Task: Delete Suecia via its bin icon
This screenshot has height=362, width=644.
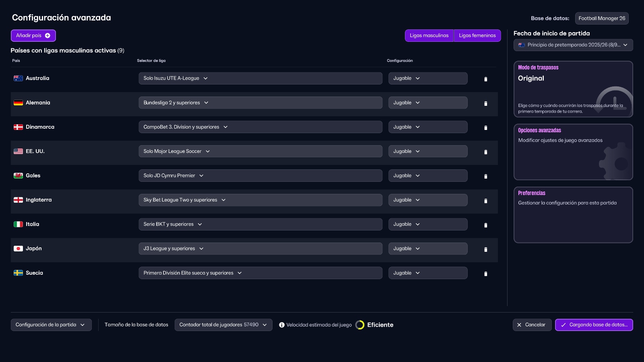Action: (x=485, y=274)
